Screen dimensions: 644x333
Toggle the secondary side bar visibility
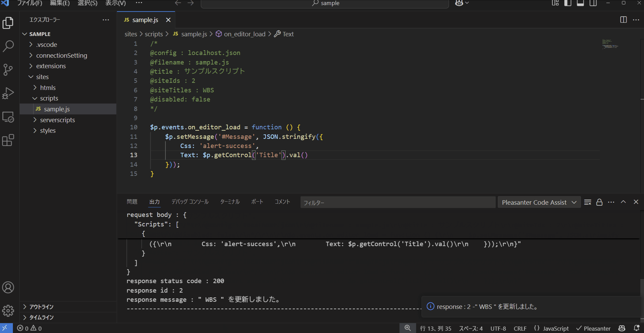click(x=593, y=3)
